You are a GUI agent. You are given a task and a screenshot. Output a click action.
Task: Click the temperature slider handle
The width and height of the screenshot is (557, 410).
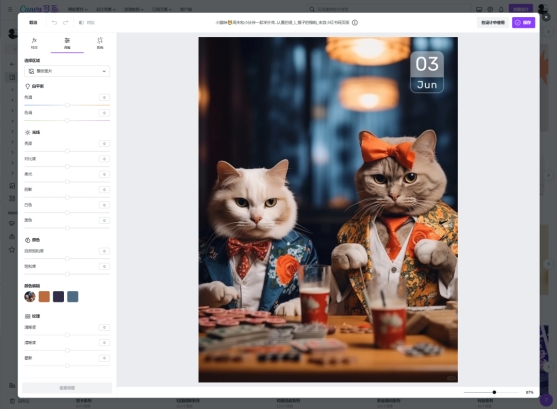67,105
